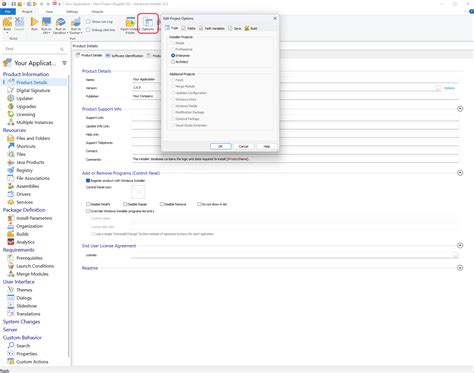Open Themes page in sidebar
Screen dimensions: 474x373
pyautogui.click(x=24, y=290)
